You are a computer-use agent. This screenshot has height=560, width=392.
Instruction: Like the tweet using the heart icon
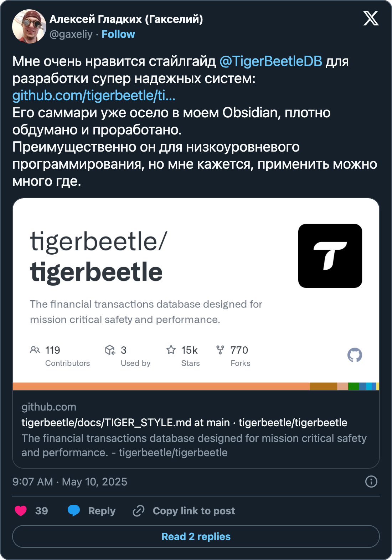coord(20,511)
